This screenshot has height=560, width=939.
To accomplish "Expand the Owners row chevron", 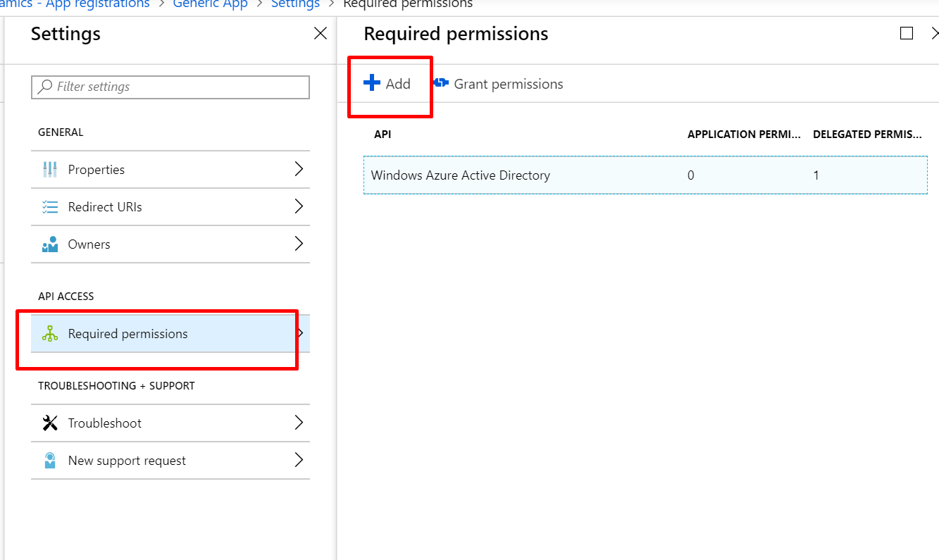I will pyautogui.click(x=299, y=244).
